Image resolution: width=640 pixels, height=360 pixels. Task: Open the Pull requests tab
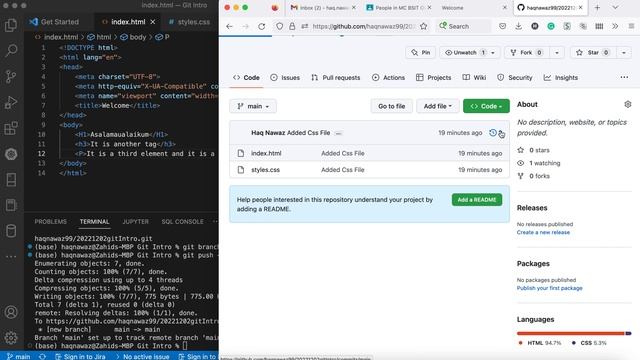336,78
